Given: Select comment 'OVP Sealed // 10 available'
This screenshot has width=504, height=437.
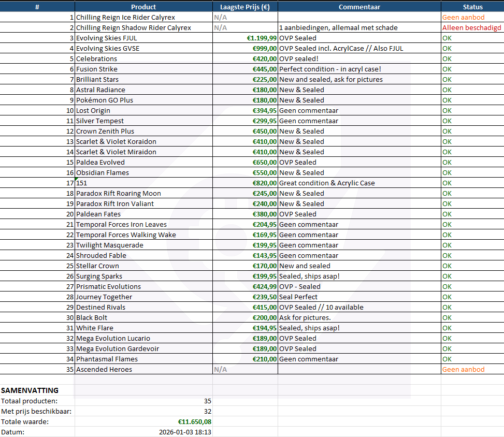Looking at the screenshot, I should [x=359, y=307].
